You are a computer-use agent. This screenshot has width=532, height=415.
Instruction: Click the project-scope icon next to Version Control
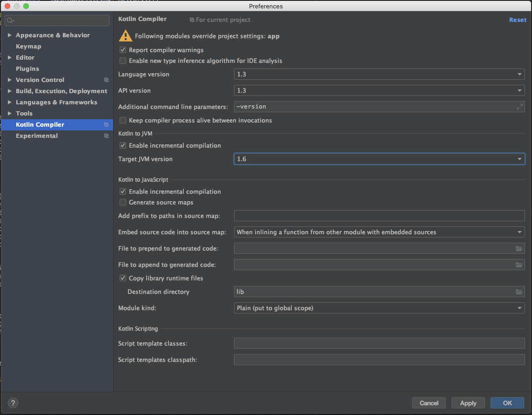(x=106, y=80)
